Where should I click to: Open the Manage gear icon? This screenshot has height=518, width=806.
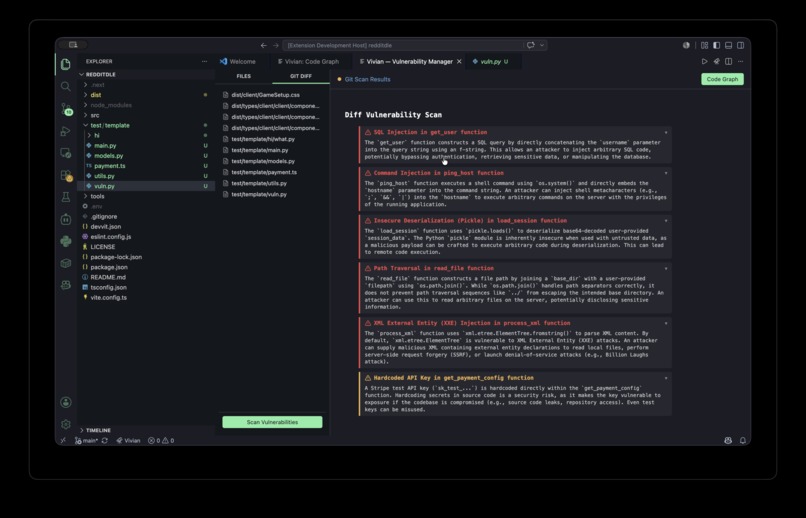[66, 424]
